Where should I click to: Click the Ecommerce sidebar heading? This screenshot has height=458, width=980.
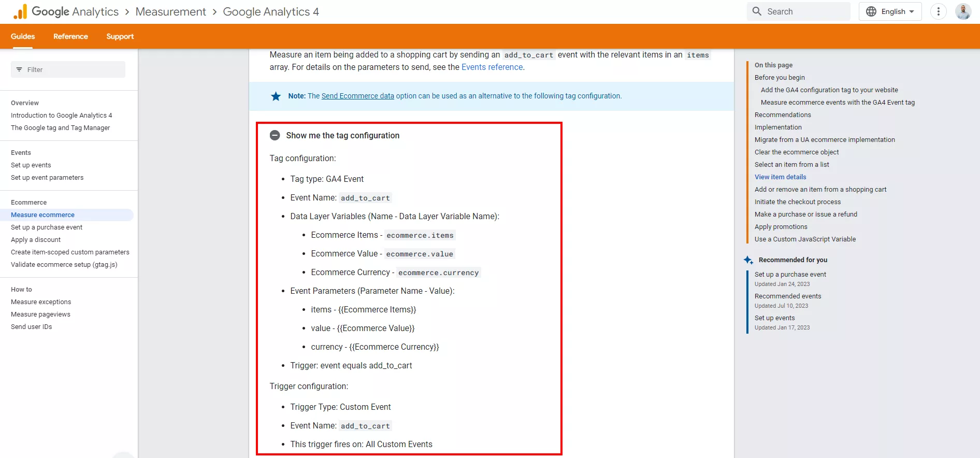tap(28, 202)
